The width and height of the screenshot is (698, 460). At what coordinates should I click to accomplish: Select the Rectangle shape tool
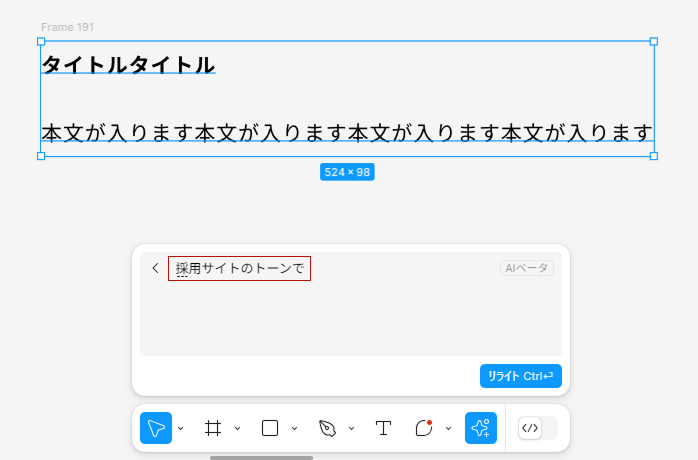(269, 428)
